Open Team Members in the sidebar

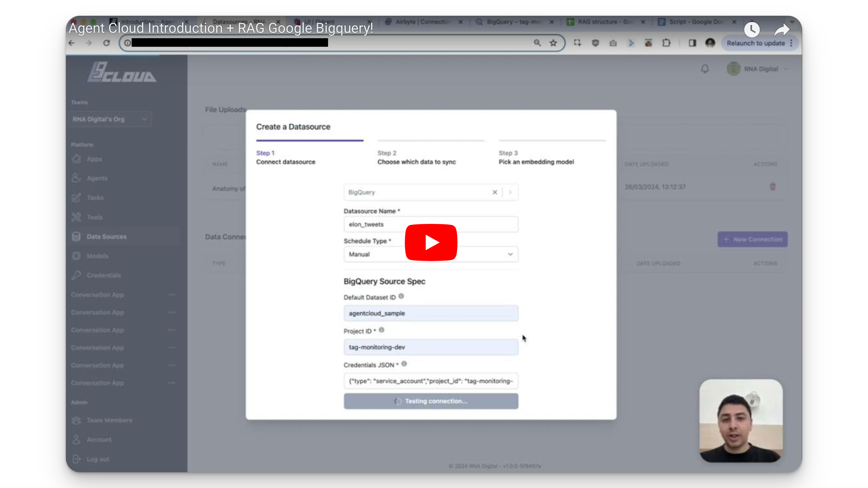pyautogui.click(x=109, y=420)
